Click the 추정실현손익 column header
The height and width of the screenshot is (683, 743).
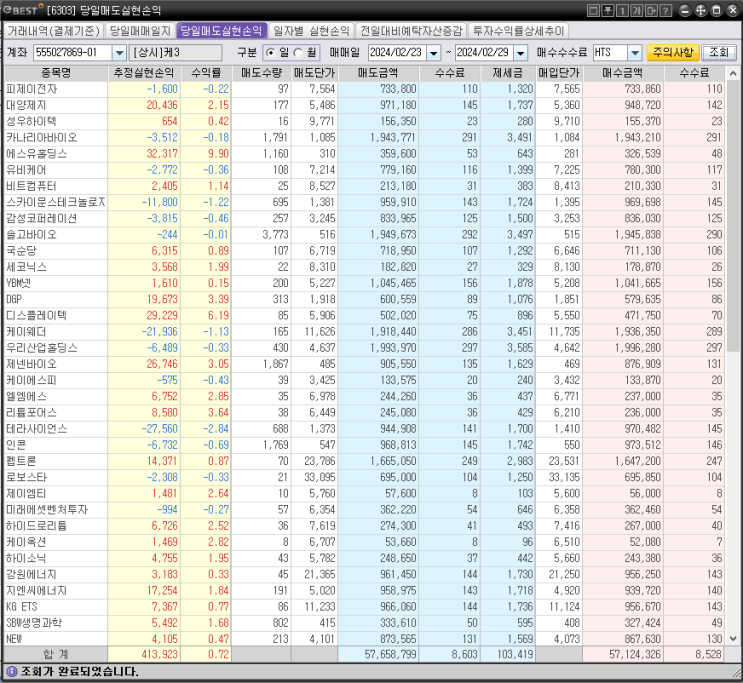coord(144,73)
